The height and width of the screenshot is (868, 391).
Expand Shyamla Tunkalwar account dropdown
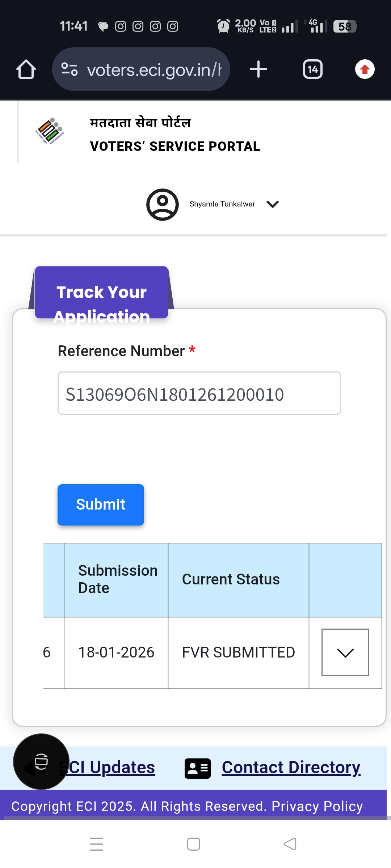(x=273, y=204)
